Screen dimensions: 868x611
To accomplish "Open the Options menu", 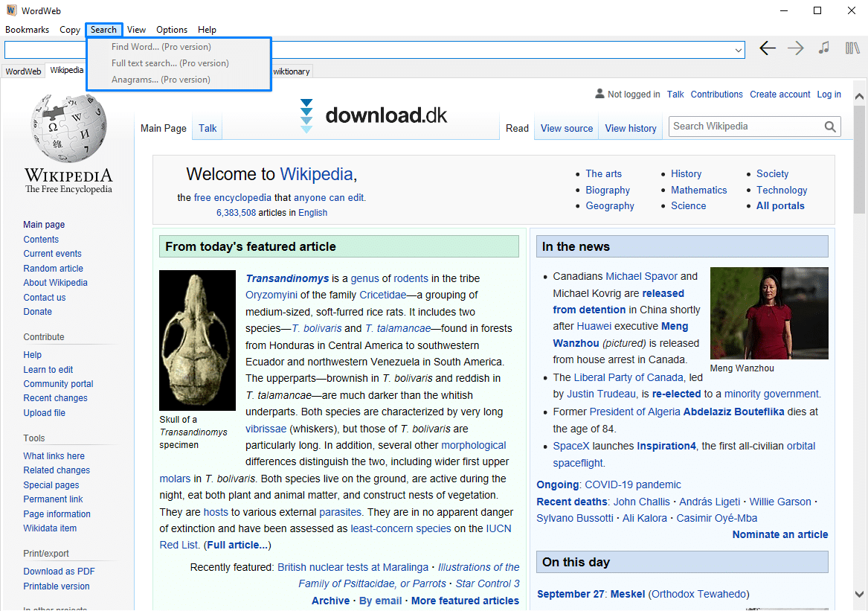I will tap(172, 30).
